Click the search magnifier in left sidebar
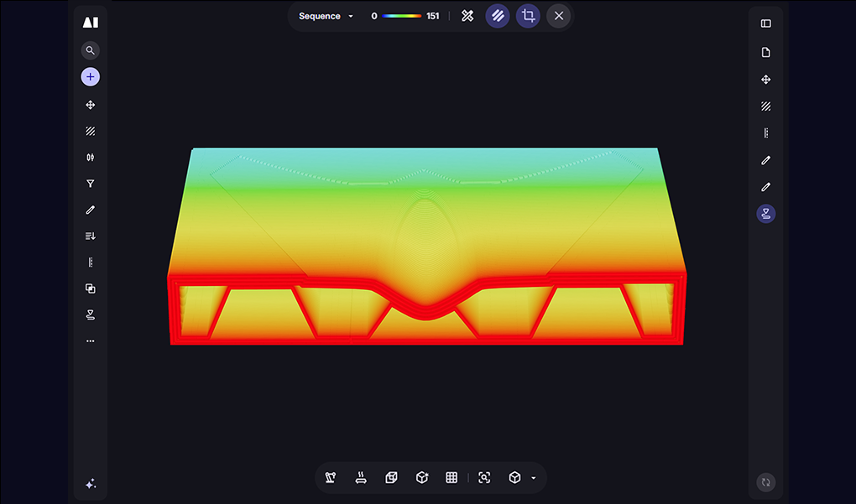Viewport: 856px width, 504px height. tap(90, 50)
